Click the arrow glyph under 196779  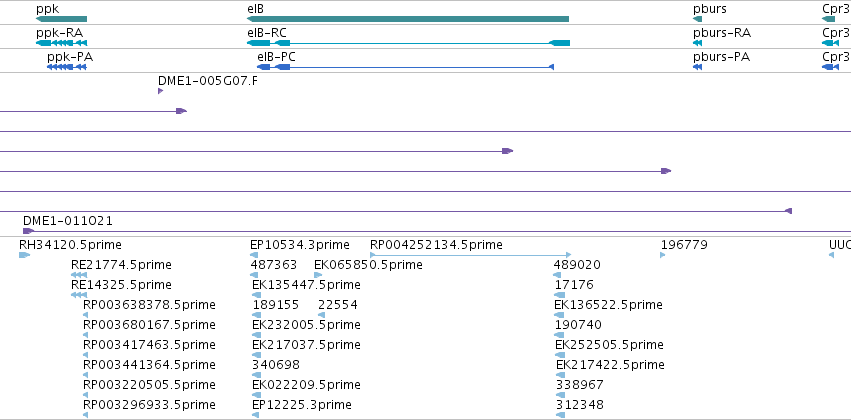pos(663,255)
